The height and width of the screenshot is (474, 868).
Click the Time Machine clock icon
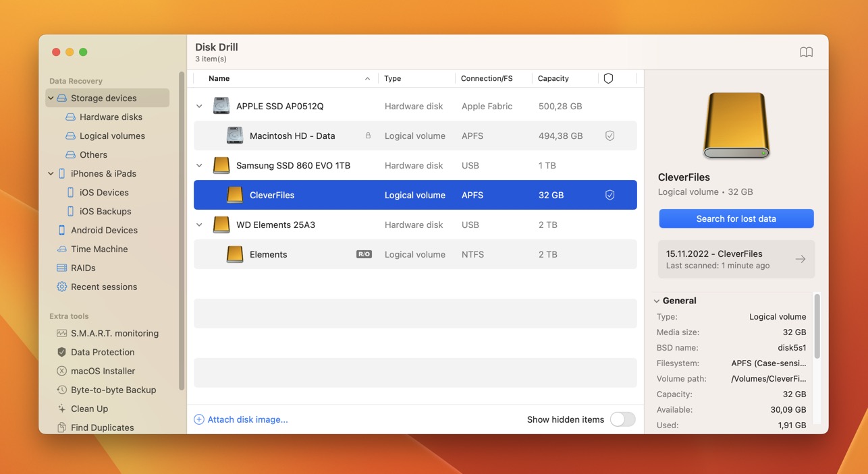61,249
